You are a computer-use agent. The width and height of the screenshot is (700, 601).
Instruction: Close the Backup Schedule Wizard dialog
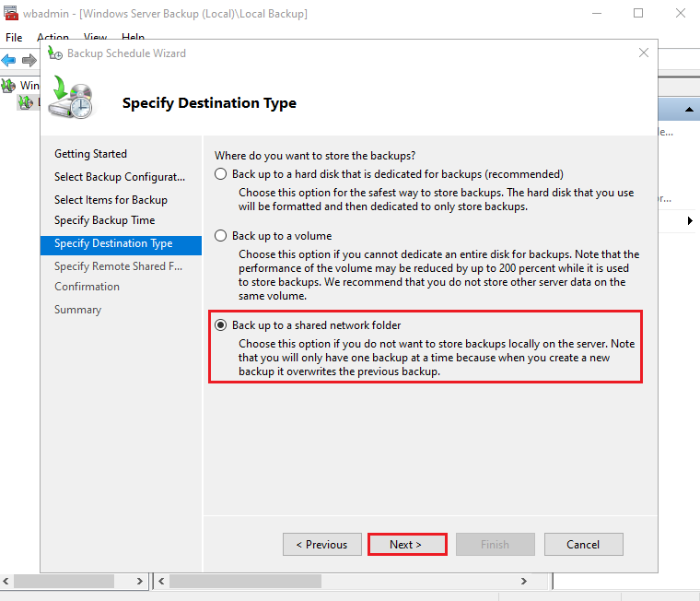644,53
